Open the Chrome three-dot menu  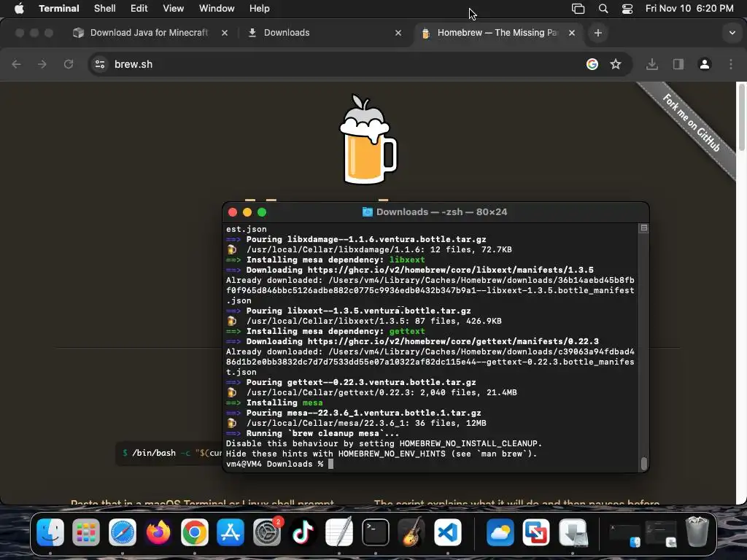(x=731, y=64)
